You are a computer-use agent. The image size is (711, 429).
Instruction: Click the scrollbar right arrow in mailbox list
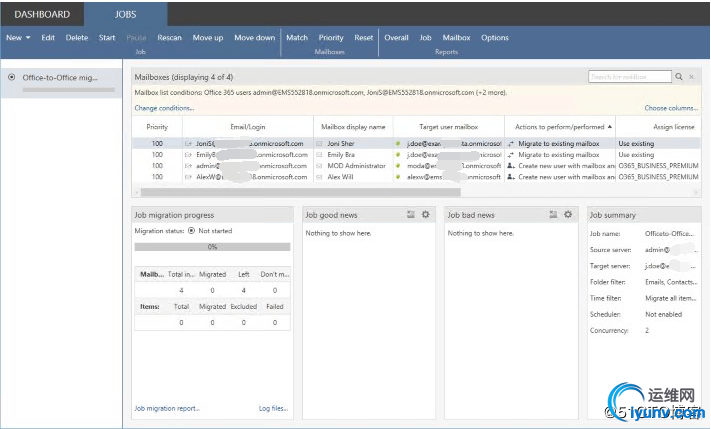pyautogui.click(x=696, y=192)
